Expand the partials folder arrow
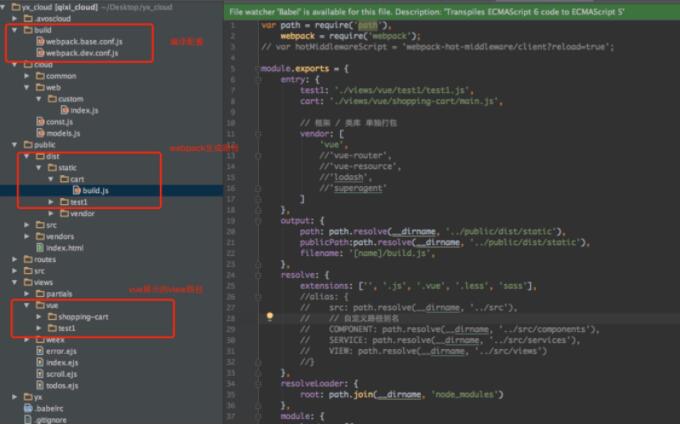 (x=27, y=294)
